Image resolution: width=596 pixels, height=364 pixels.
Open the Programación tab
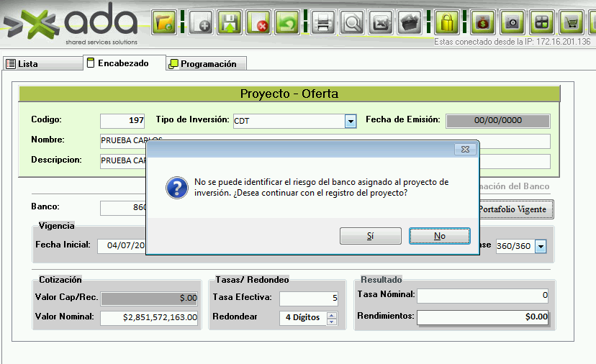click(207, 64)
